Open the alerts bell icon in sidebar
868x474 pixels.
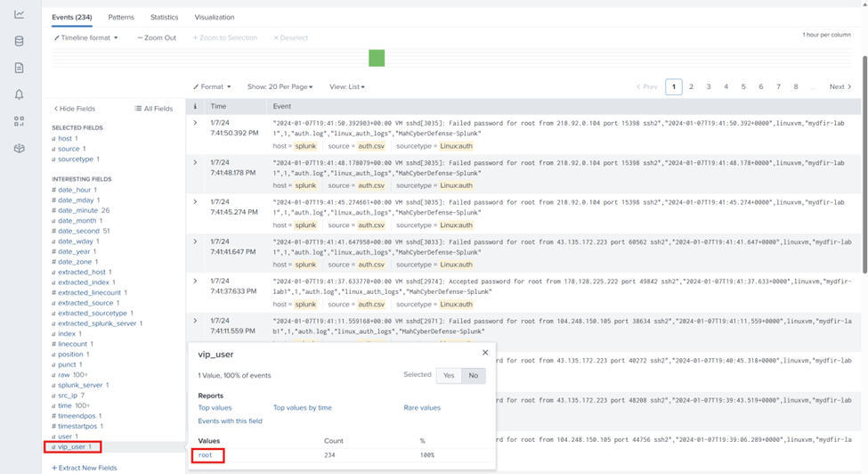tap(20, 94)
